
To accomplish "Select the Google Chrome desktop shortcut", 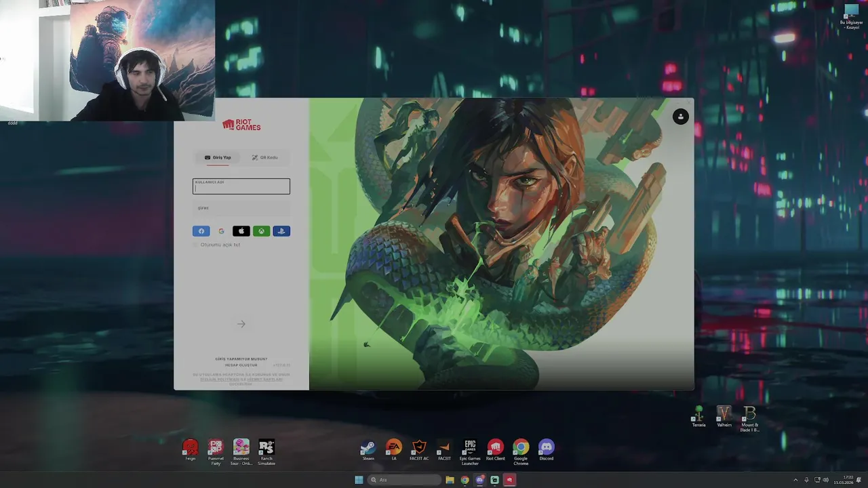I will (x=521, y=452).
